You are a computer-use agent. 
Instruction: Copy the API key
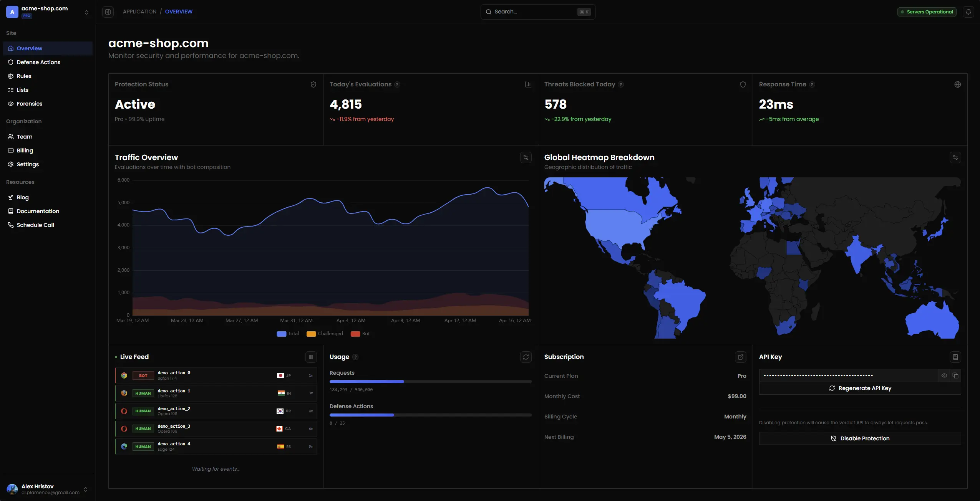tap(955, 375)
